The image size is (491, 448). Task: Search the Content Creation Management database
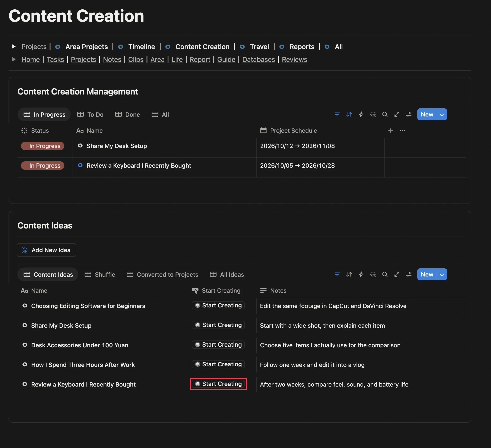(x=385, y=114)
